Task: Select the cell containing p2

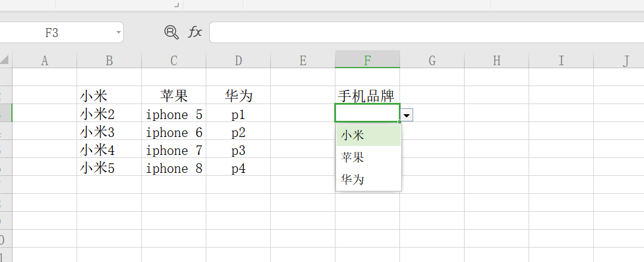Action: [238, 132]
